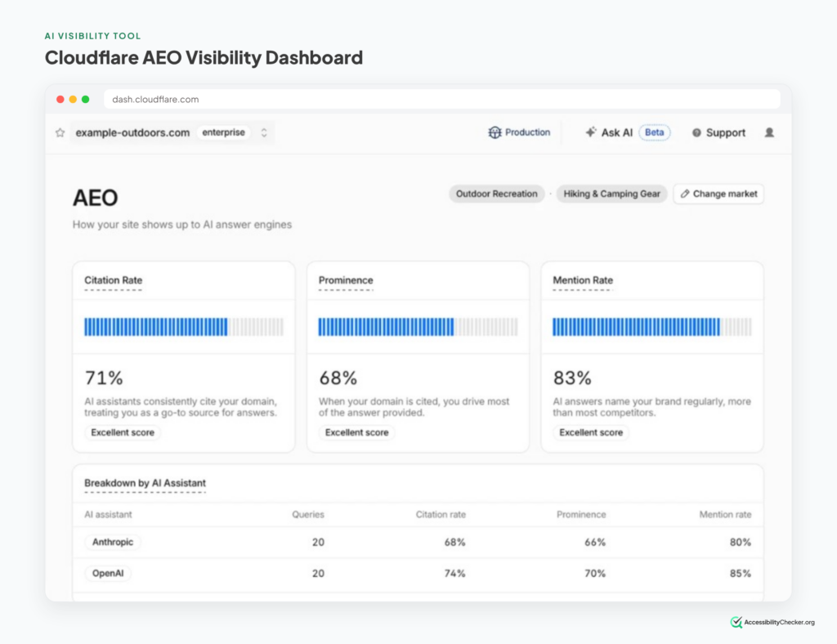837x644 pixels.
Task: Click the Citation Rate card title
Action: tap(113, 280)
